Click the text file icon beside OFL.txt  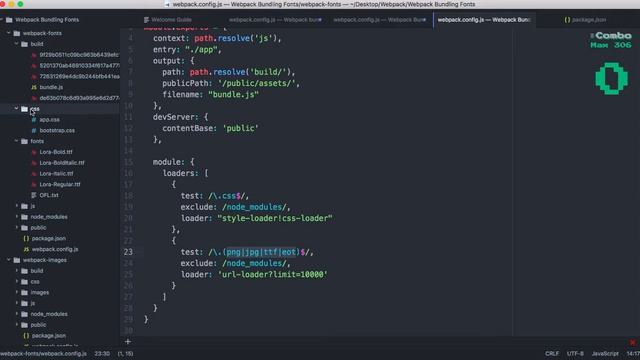(34, 195)
